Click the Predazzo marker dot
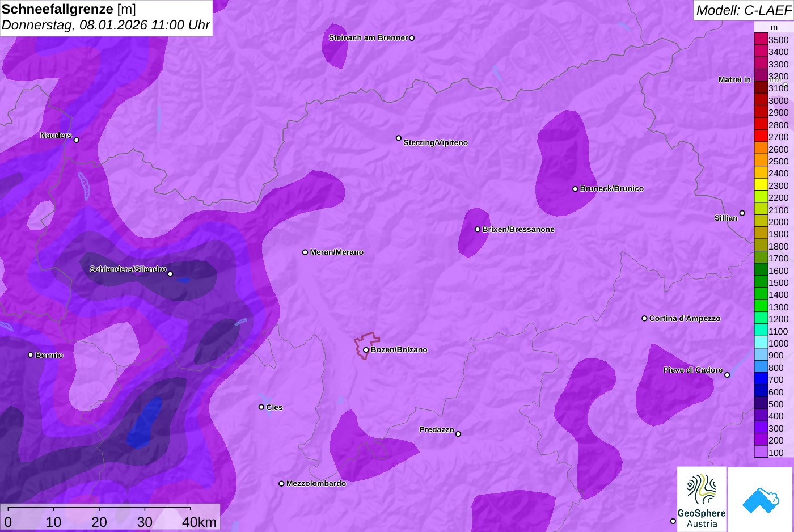 point(458,434)
